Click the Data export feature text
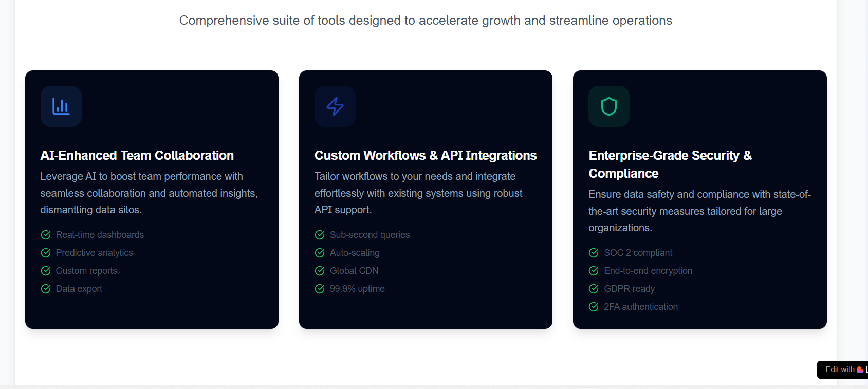 (79, 289)
